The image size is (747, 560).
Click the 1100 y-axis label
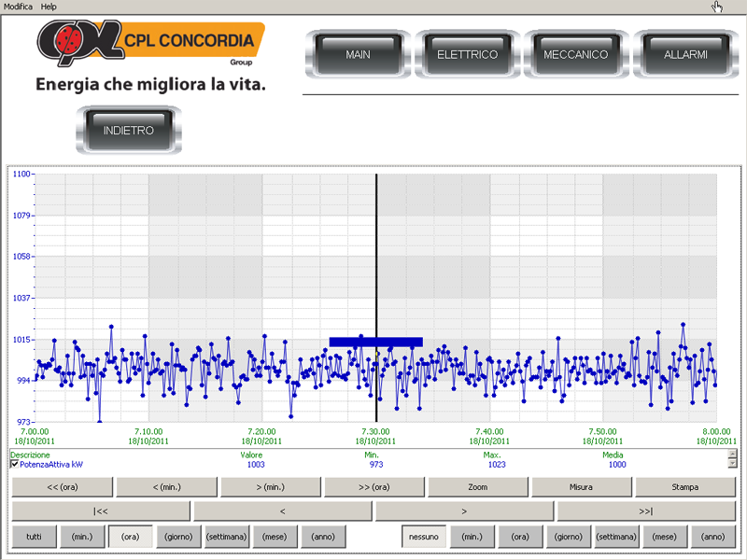pyautogui.click(x=21, y=174)
